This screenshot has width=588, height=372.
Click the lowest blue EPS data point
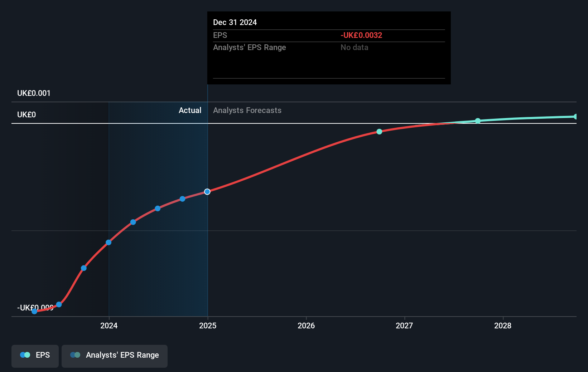pos(34,312)
